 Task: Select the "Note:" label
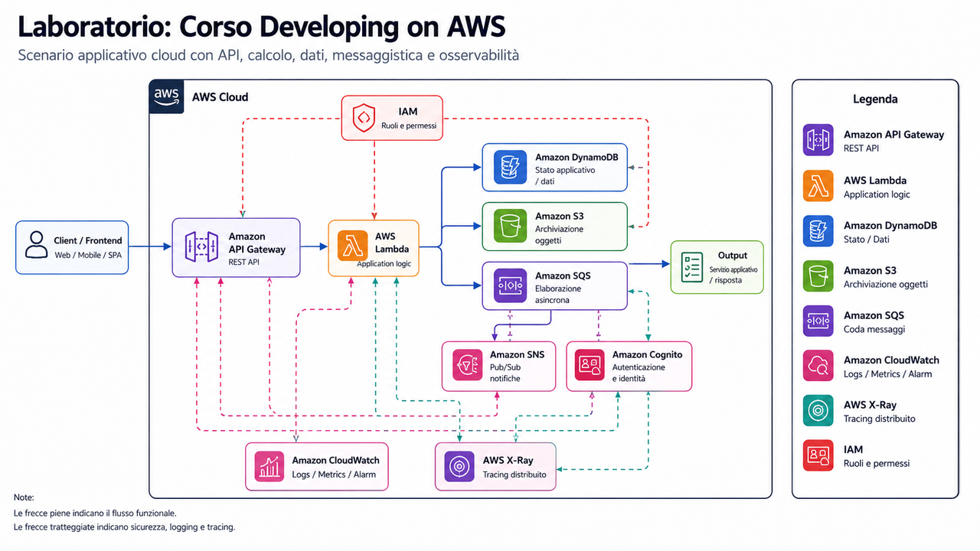(x=24, y=497)
